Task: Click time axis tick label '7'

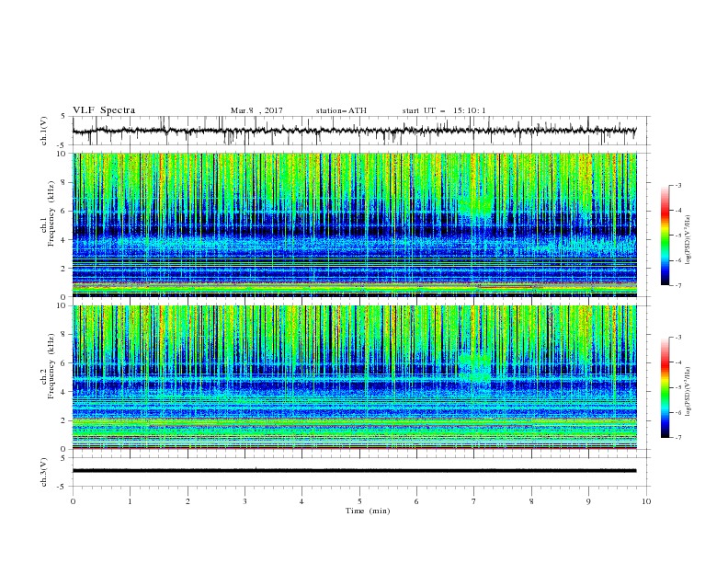Action: click(473, 501)
